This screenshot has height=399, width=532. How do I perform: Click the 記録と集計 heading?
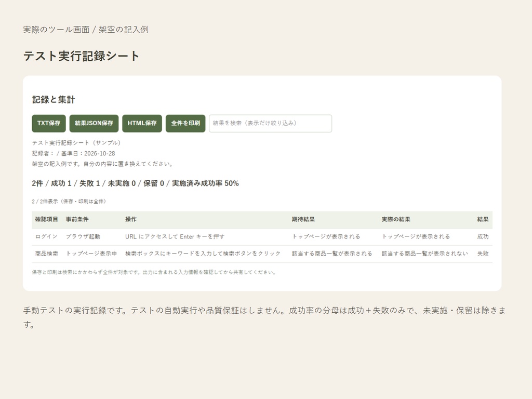(x=54, y=99)
